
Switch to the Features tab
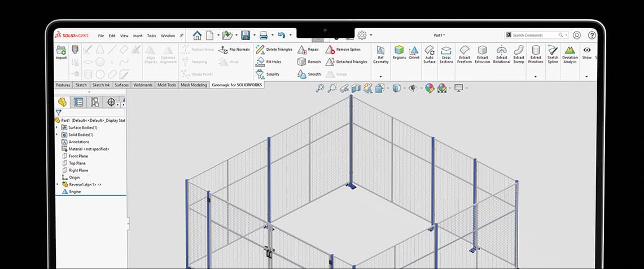click(x=63, y=85)
